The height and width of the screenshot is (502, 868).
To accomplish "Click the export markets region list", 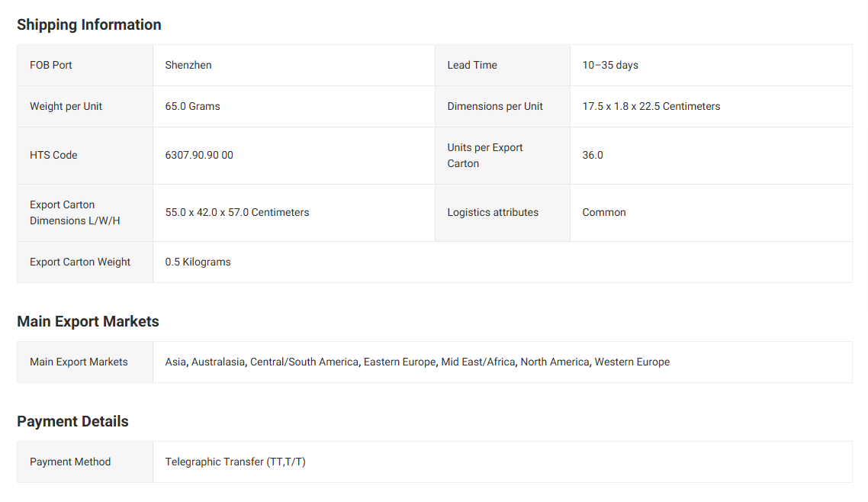I will (x=417, y=362).
